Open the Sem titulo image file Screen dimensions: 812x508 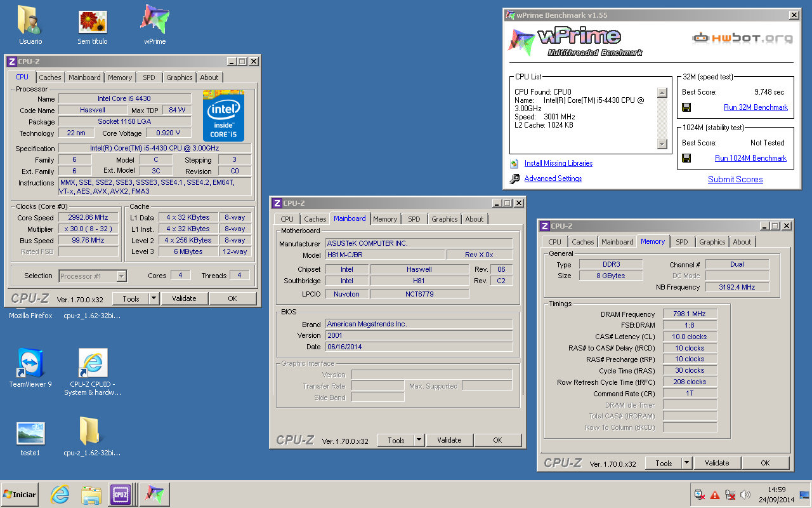[x=93, y=25]
